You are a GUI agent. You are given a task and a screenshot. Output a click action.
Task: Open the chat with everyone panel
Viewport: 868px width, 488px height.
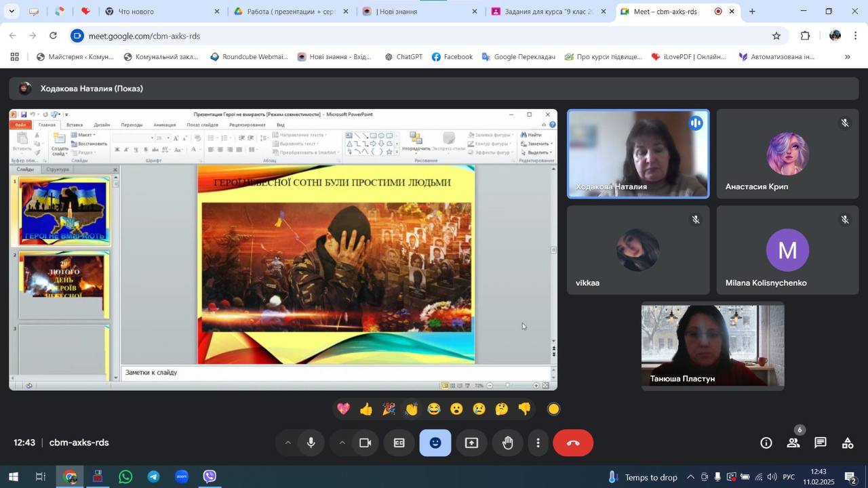tap(821, 443)
